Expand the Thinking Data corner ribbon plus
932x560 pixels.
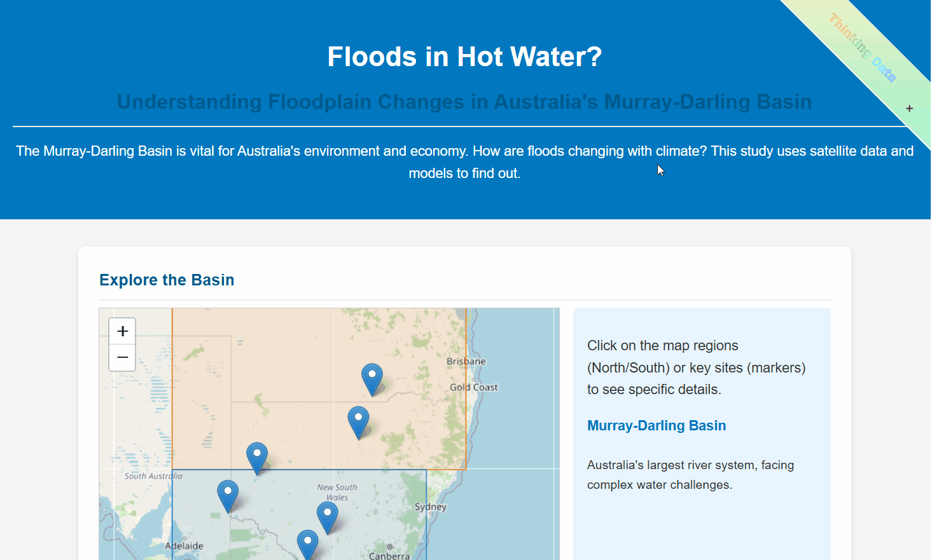[909, 109]
